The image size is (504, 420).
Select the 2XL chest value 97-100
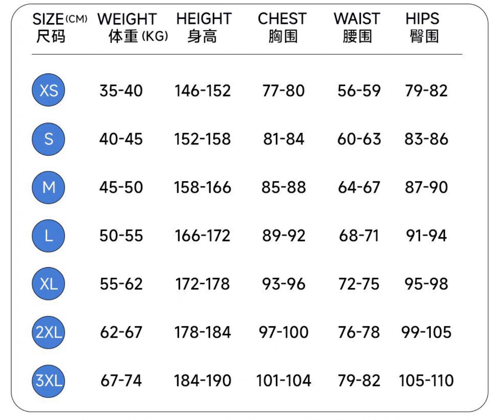[x=283, y=332]
